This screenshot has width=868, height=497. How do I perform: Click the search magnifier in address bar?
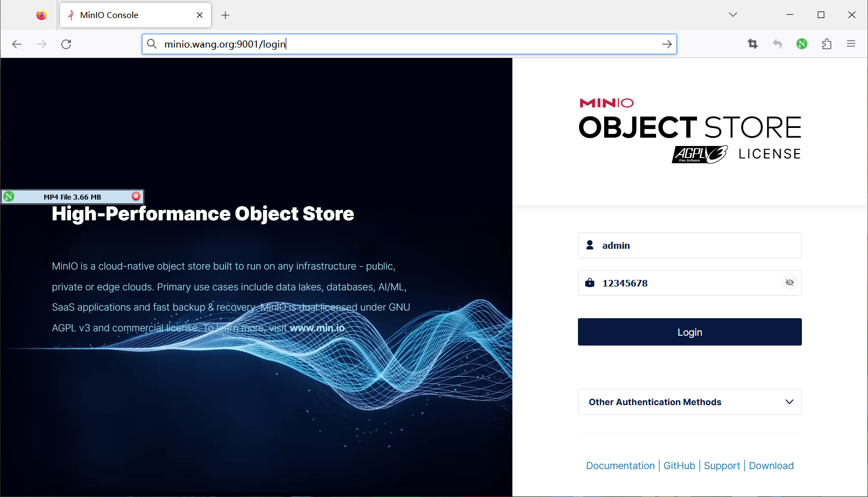point(152,44)
